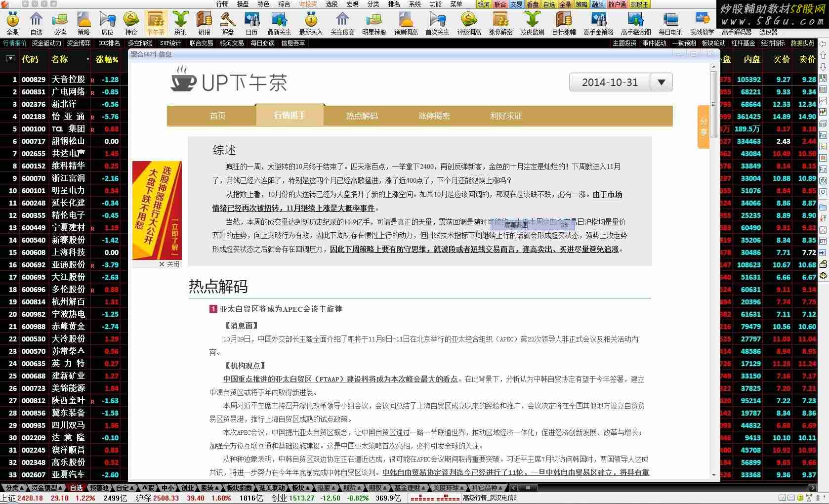829x504 pixels.
Task: Switch to the 首页 tab
Action: [218, 116]
